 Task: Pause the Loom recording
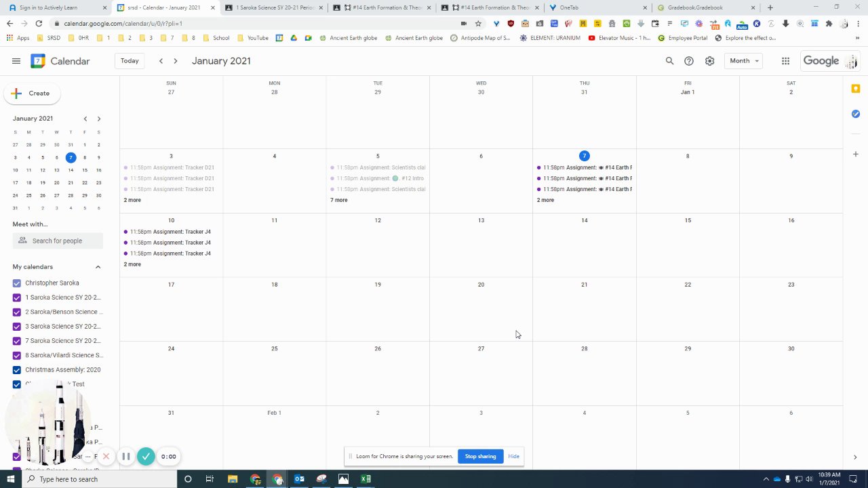tap(125, 456)
